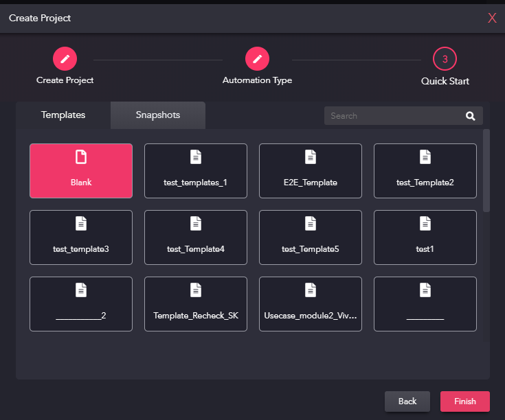
Task: Select the 'Usecase_module2_Viv...' label
Action: coord(310,316)
